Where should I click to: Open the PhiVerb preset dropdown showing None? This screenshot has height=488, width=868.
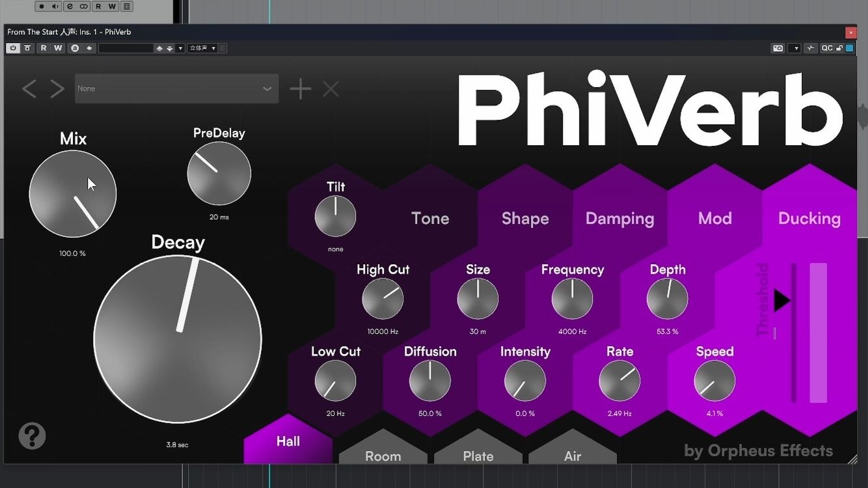[176, 88]
